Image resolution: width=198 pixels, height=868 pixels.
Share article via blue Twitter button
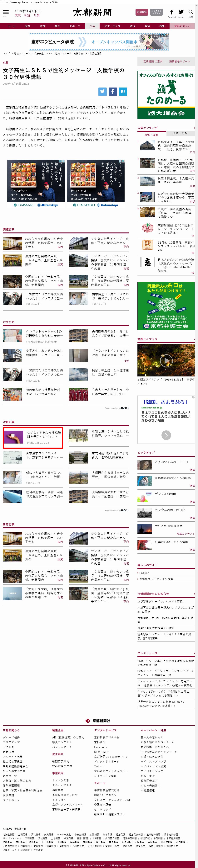coord(102,91)
